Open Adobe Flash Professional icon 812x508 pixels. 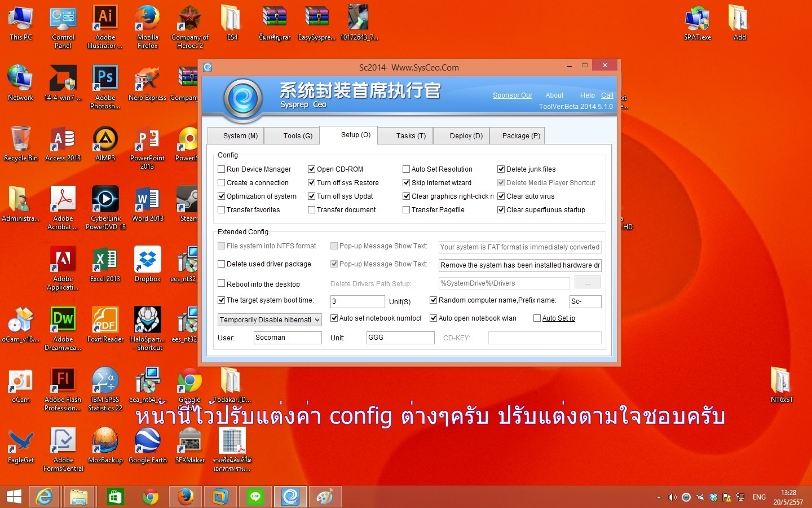coord(63,389)
